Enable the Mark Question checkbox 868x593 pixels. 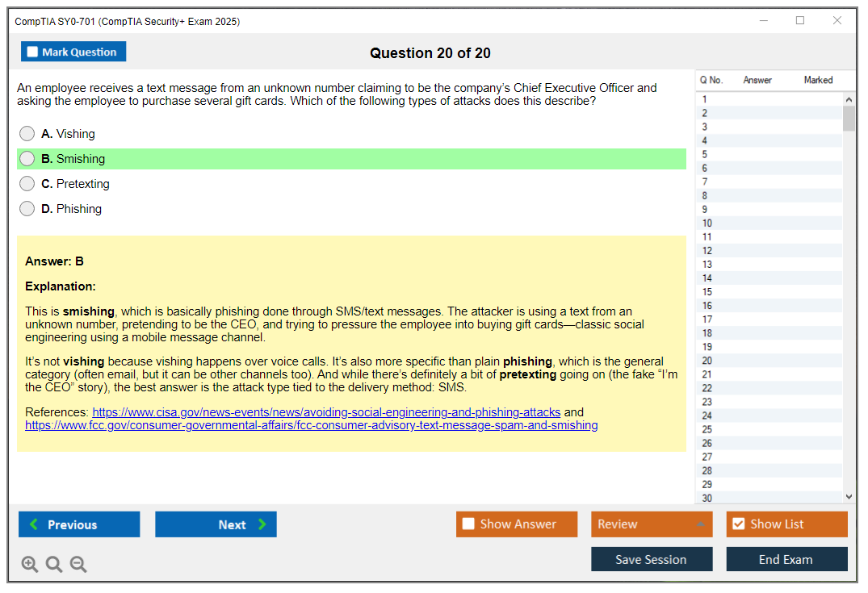coord(31,51)
